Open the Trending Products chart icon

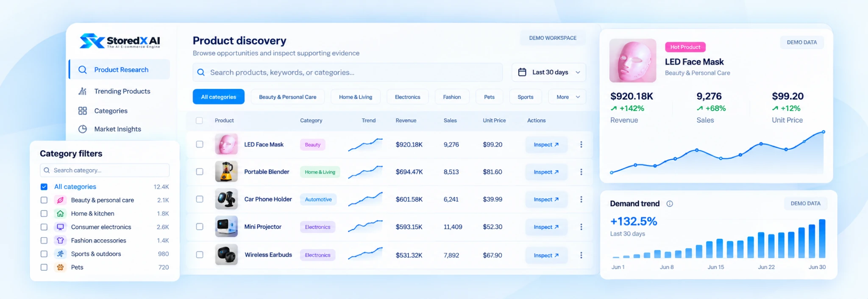(x=83, y=91)
